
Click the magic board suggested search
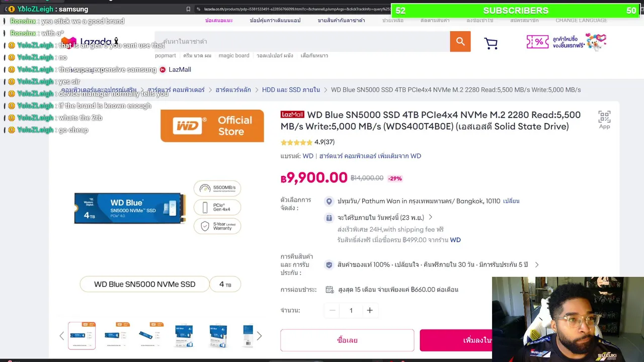234,55
